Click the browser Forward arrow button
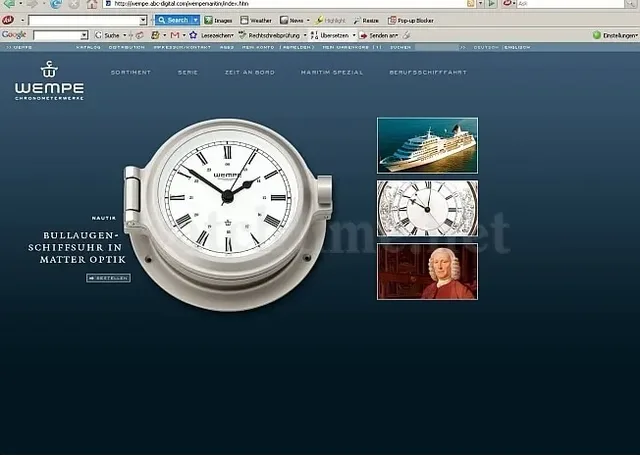Image resolution: width=640 pixels, height=455 pixels. point(32,4)
